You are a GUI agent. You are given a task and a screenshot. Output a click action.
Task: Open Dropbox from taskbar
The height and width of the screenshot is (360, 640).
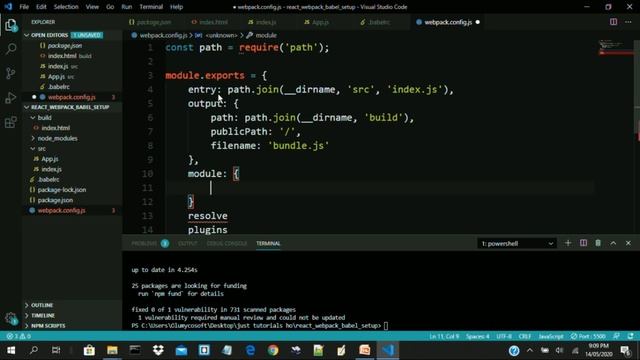[158, 350]
